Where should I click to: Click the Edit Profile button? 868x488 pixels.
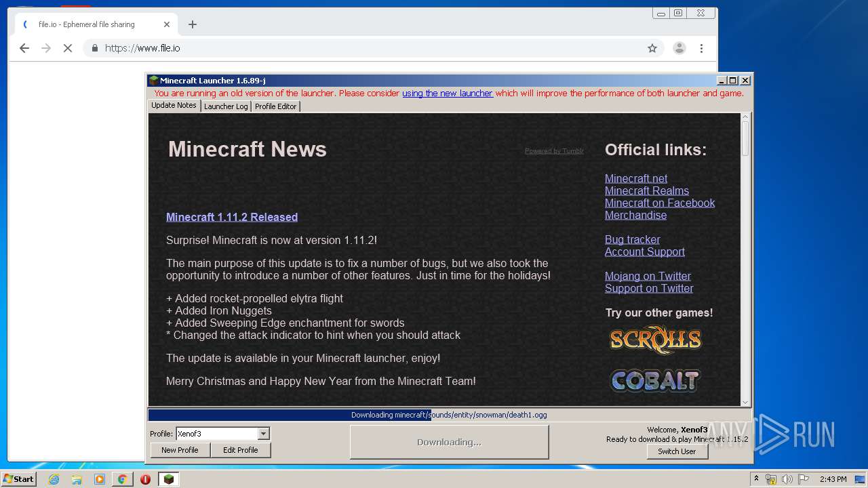(241, 450)
